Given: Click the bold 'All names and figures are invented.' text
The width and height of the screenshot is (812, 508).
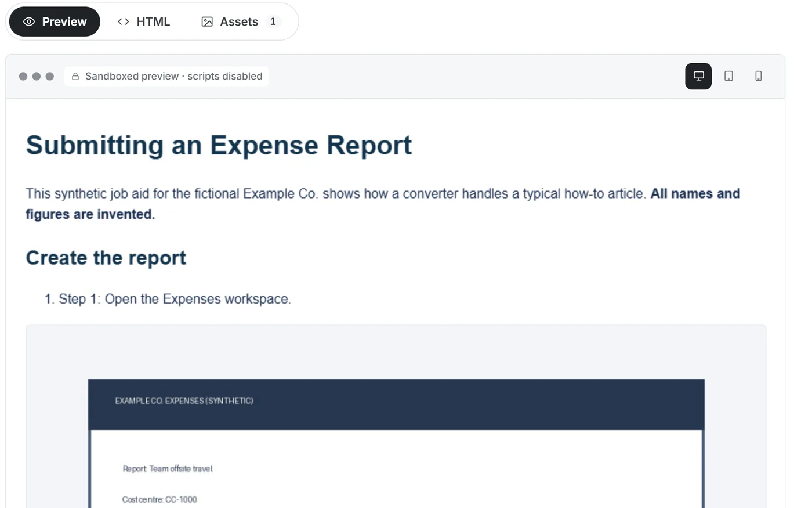Looking at the screenshot, I should tap(383, 204).
